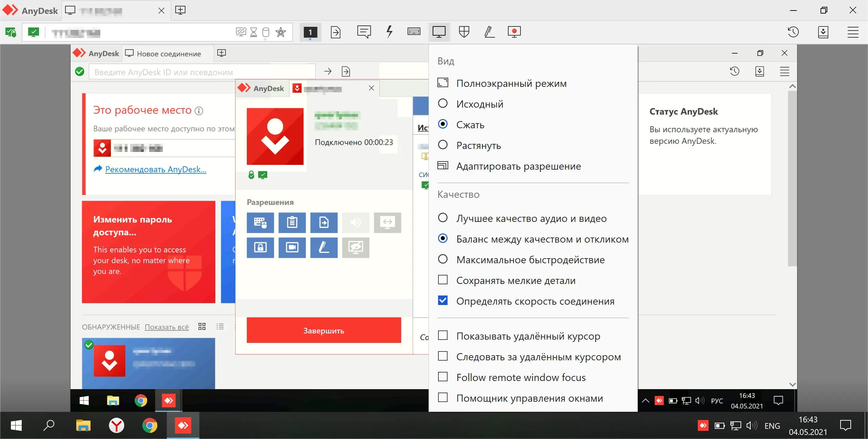Open new session tab with plus icon
Screen dimensions: 868x439
pyautogui.click(x=180, y=10)
